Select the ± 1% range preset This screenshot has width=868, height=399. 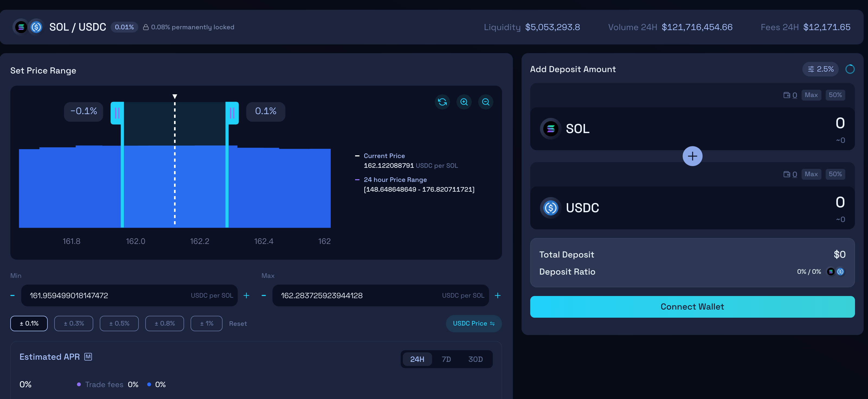pos(206,323)
